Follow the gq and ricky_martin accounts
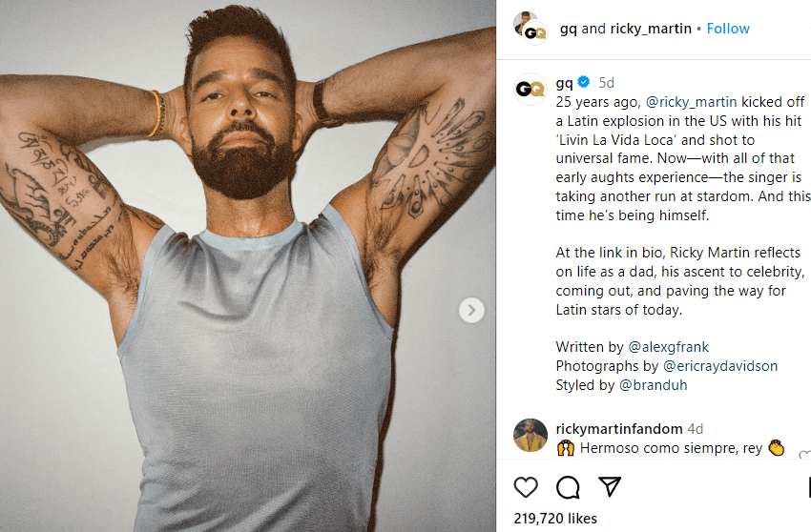 (728, 29)
